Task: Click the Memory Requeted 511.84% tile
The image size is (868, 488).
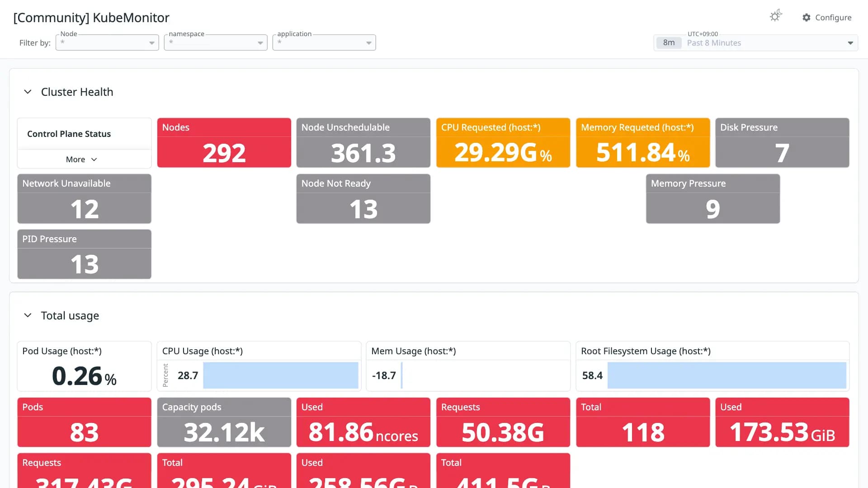Action: 643,143
